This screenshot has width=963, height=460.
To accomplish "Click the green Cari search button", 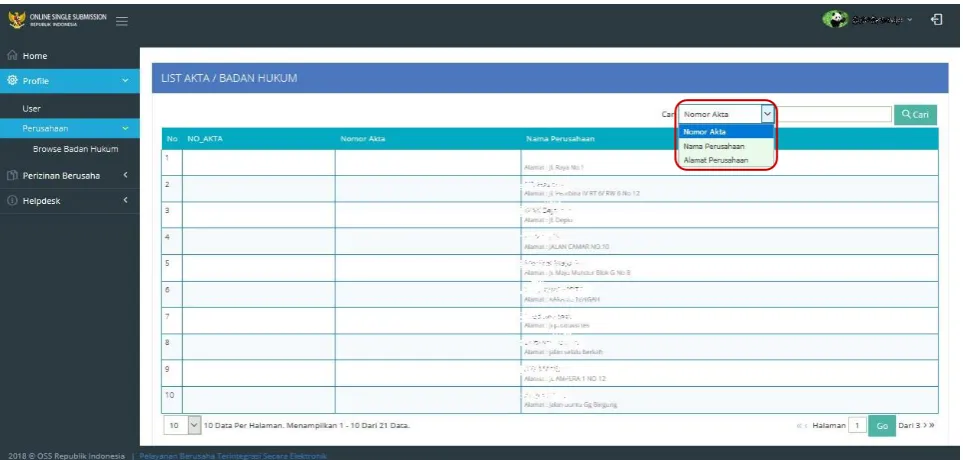I will pyautogui.click(x=915, y=115).
